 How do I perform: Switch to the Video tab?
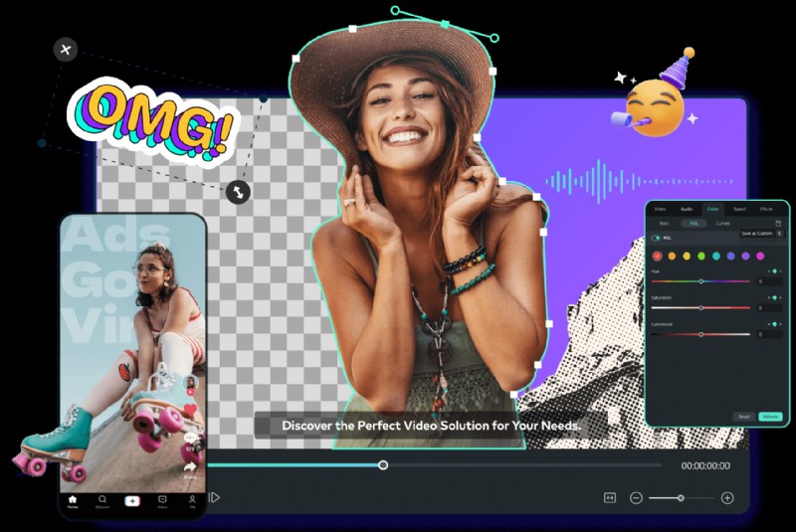[660, 209]
